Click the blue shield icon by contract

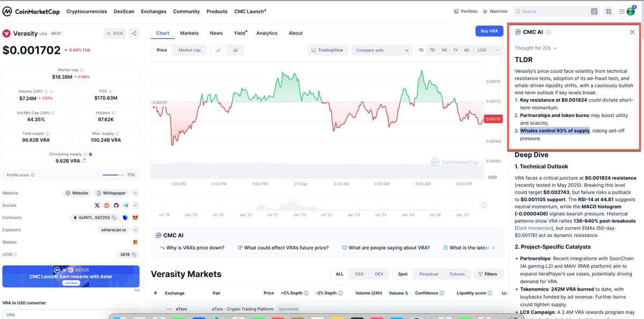(125, 218)
